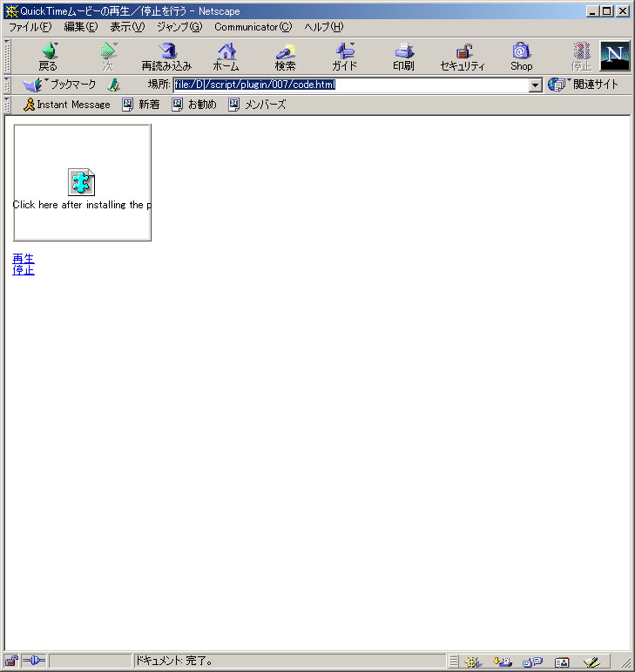Click the status bar security lock icon
This screenshot has height=672, width=635.
pos(11,661)
